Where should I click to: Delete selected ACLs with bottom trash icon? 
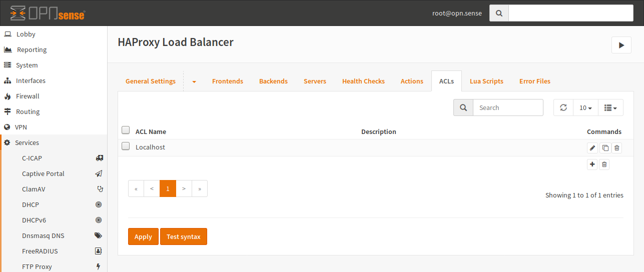coord(604,164)
